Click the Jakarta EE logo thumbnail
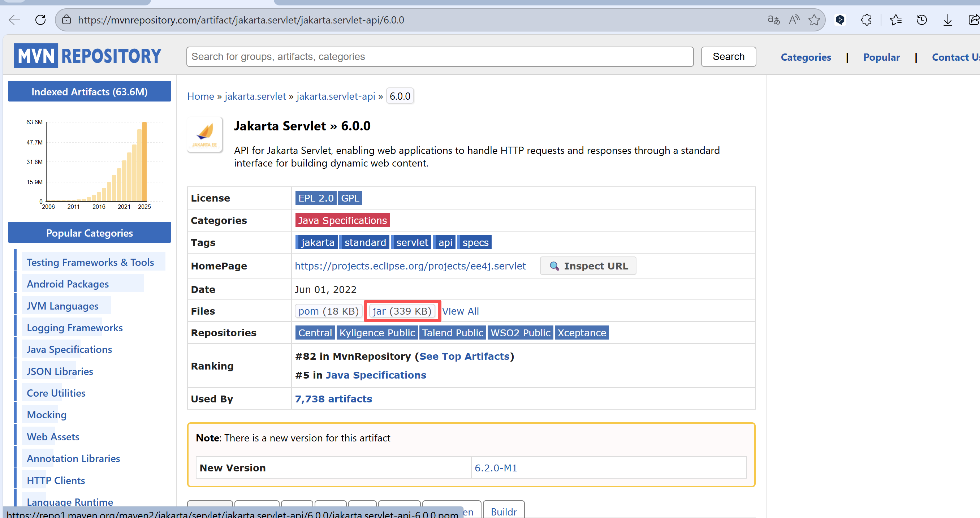The height and width of the screenshot is (518, 980). point(205,135)
